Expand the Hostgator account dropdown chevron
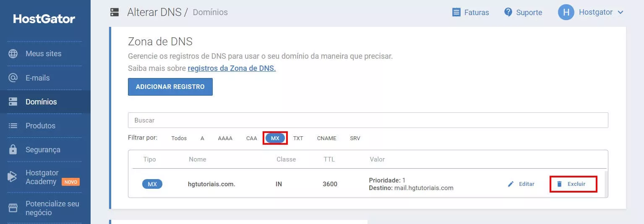 coord(621,13)
